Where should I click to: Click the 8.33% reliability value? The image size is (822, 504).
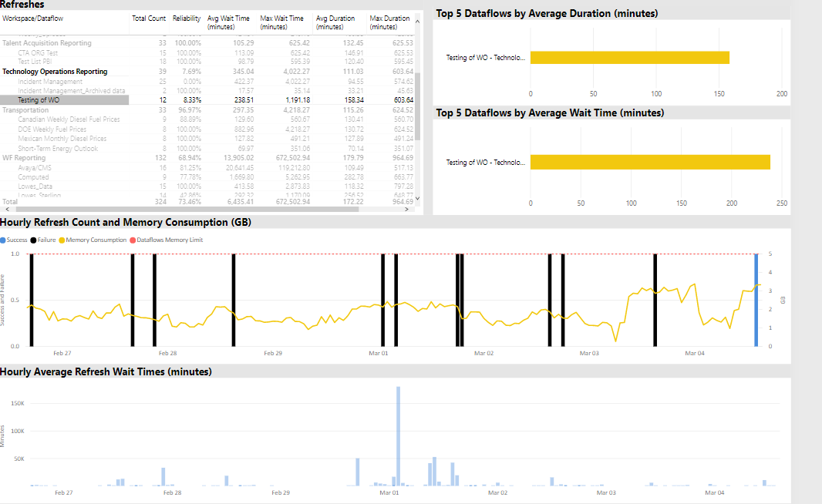point(192,100)
